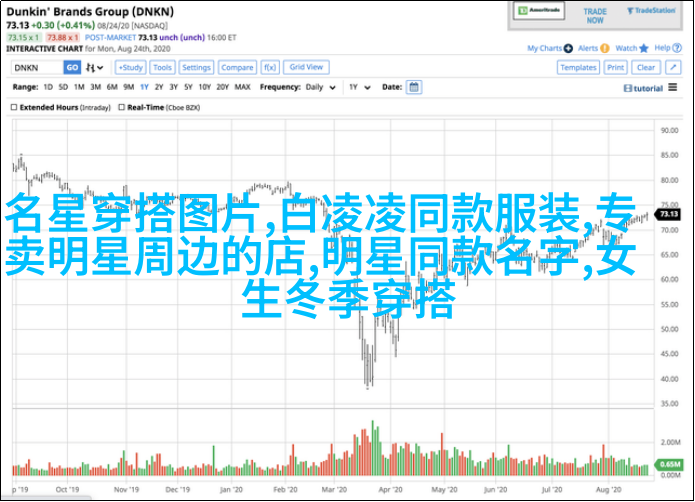Click the Clear button
This screenshot has height=502, width=695.
tap(646, 67)
